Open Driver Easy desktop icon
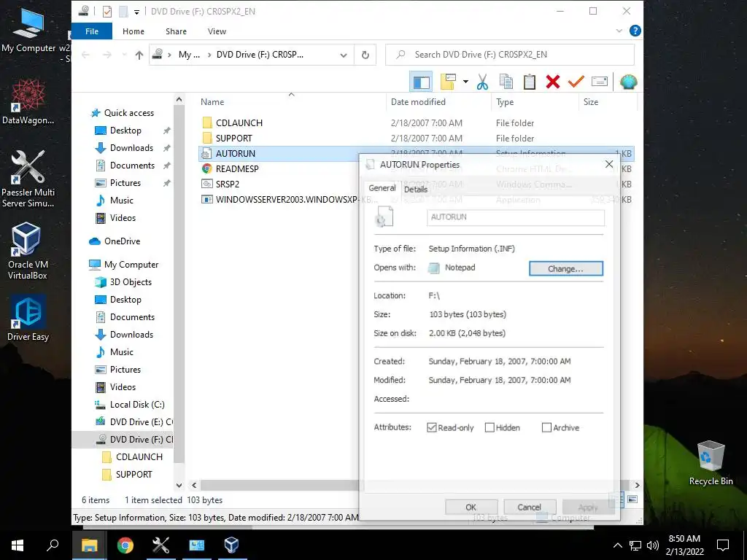Viewport: 747px width, 560px height. tap(28, 318)
